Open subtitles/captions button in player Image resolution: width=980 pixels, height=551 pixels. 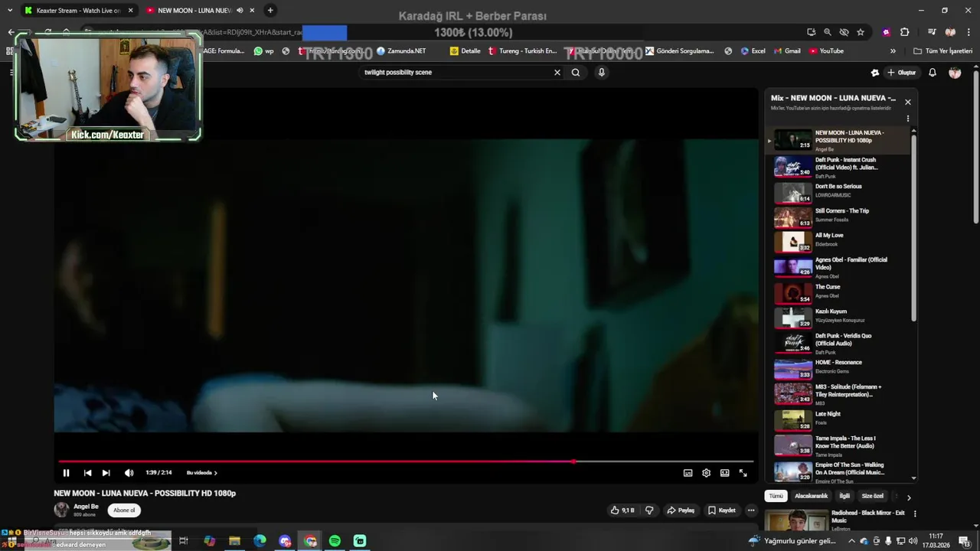[x=688, y=473]
